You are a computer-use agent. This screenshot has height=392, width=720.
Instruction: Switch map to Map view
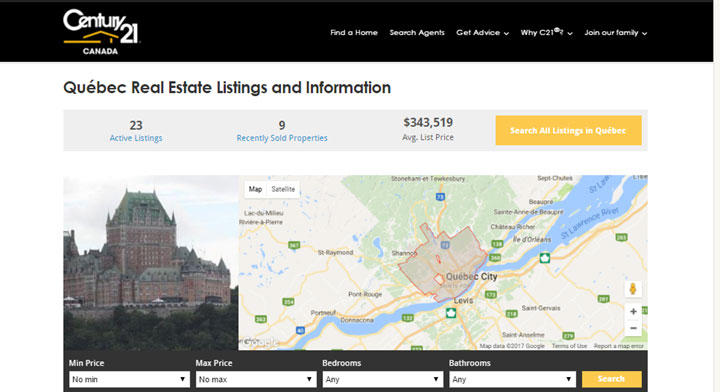pyautogui.click(x=255, y=189)
